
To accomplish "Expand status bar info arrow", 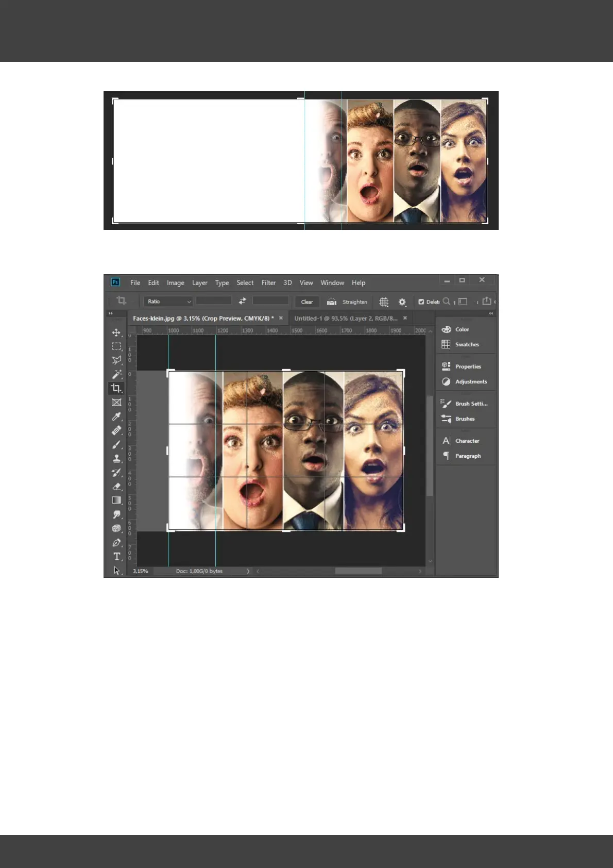I will tap(248, 571).
